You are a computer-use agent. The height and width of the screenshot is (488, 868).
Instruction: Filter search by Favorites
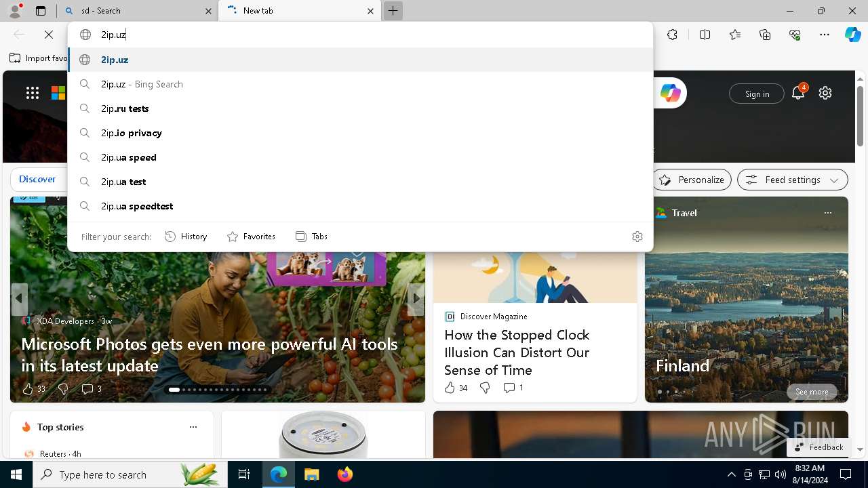[251, 237]
